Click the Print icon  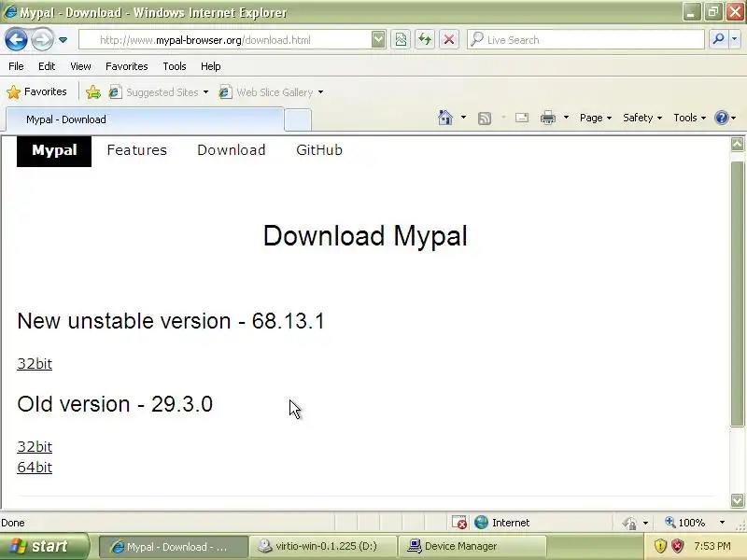tap(548, 118)
